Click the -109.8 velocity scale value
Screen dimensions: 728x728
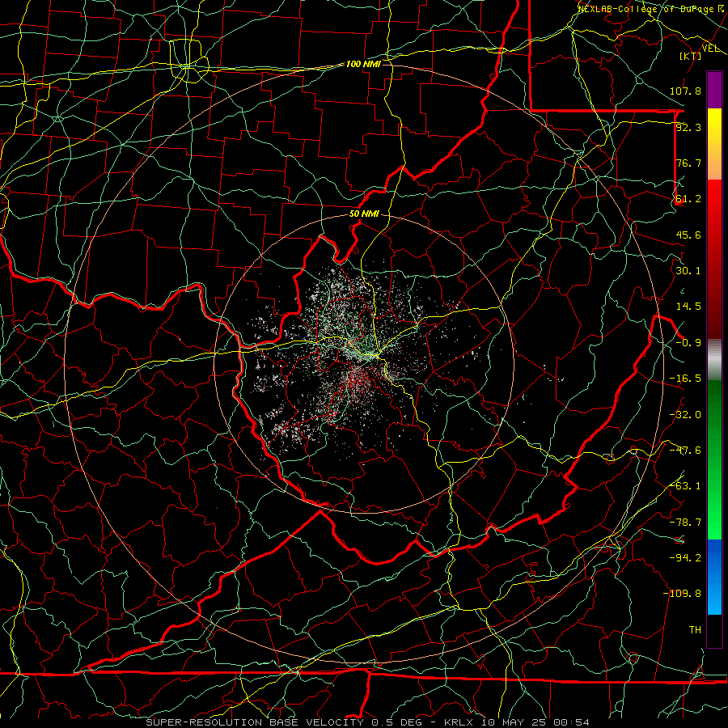point(682,594)
